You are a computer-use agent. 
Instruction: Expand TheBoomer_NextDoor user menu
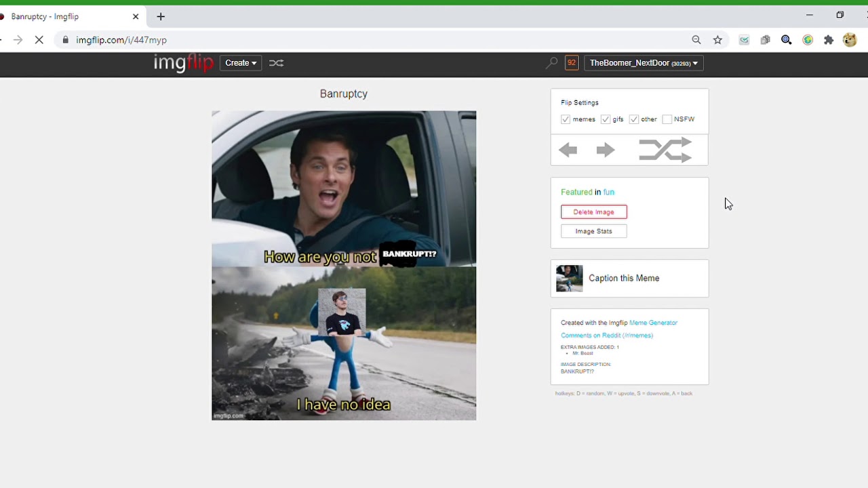point(644,63)
